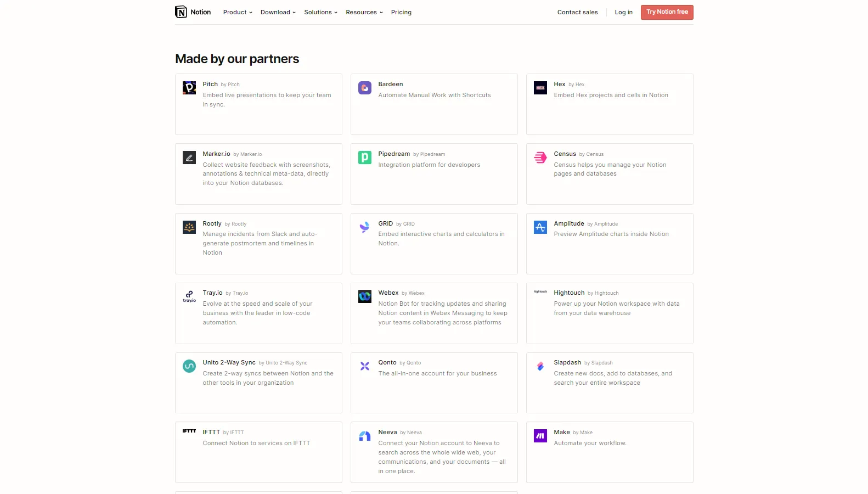The height and width of the screenshot is (494, 868).
Task: Click the Pipedream green logo icon
Action: (x=365, y=158)
